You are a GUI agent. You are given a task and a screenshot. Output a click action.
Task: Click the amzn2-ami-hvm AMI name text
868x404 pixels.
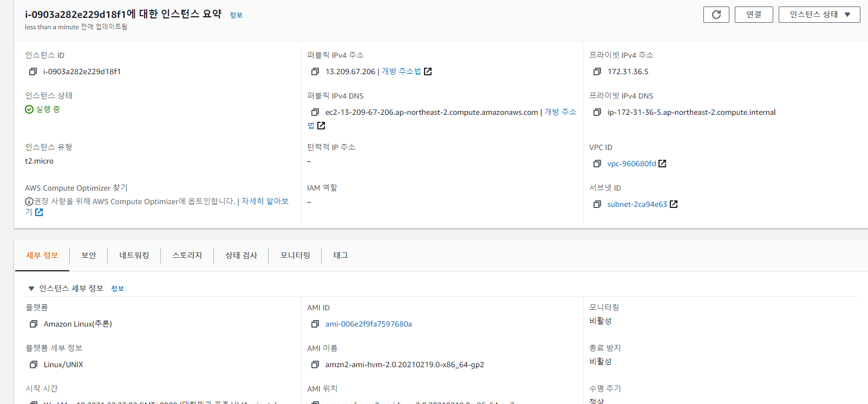[x=404, y=364]
